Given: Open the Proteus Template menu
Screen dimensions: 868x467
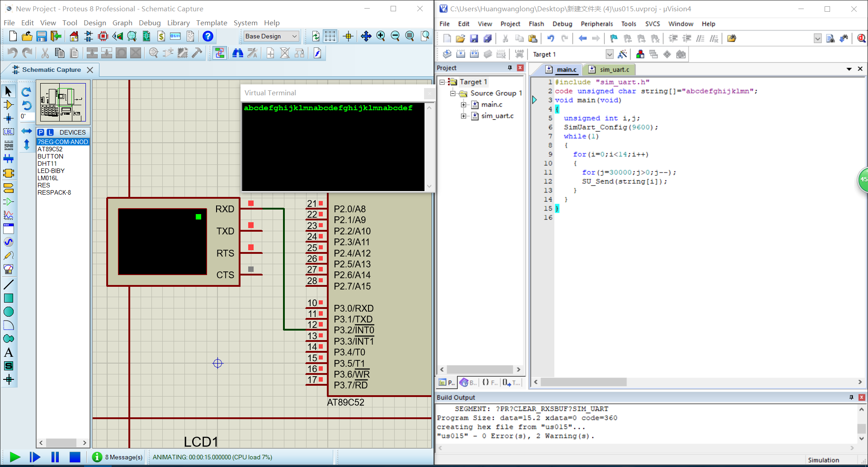Looking at the screenshot, I should [x=212, y=23].
